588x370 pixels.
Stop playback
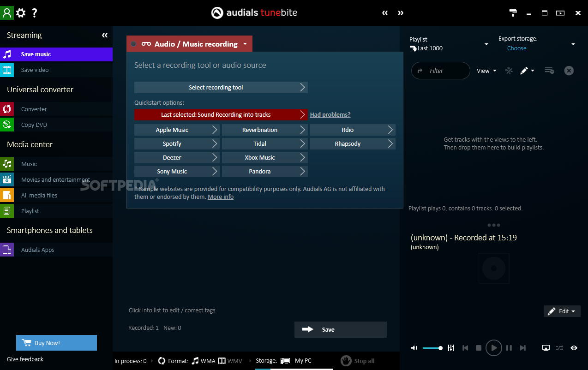point(479,348)
